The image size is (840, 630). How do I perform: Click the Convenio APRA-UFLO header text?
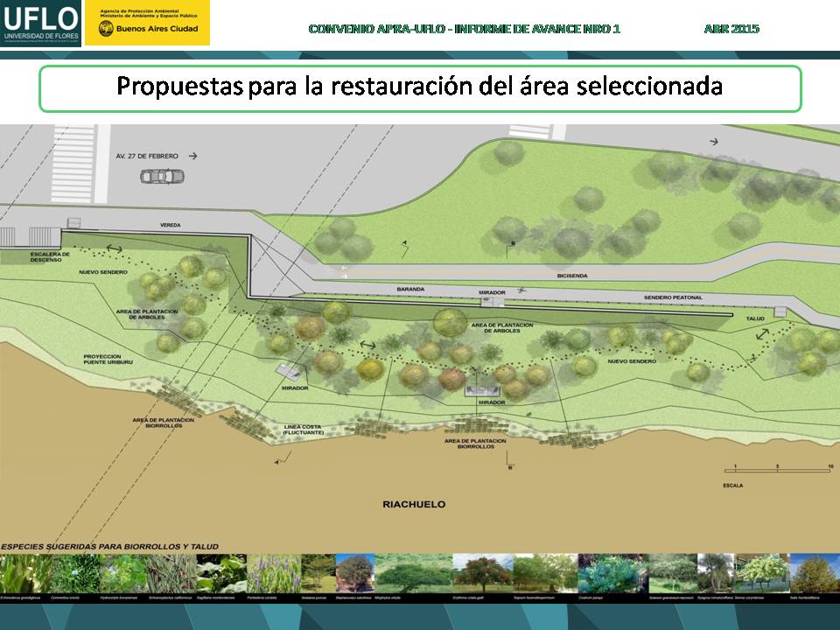(x=464, y=29)
